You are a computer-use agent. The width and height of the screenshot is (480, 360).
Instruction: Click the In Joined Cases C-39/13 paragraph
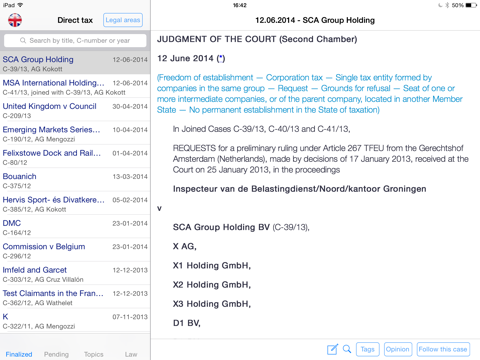(x=261, y=129)
